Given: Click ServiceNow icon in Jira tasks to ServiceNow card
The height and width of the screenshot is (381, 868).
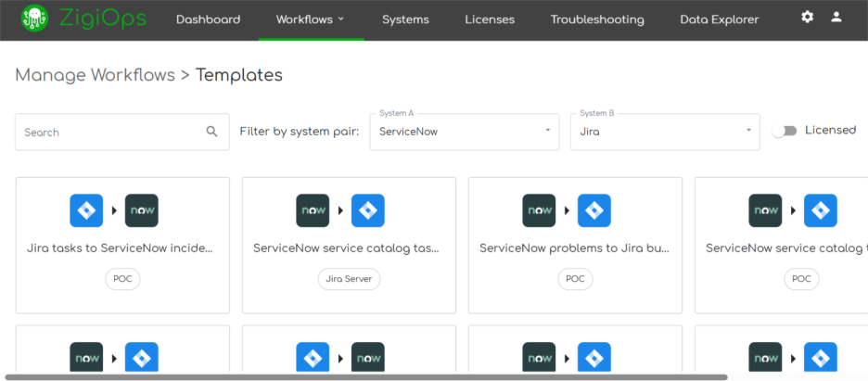Looking at the screenshot, I should click(x=142, y=210).
